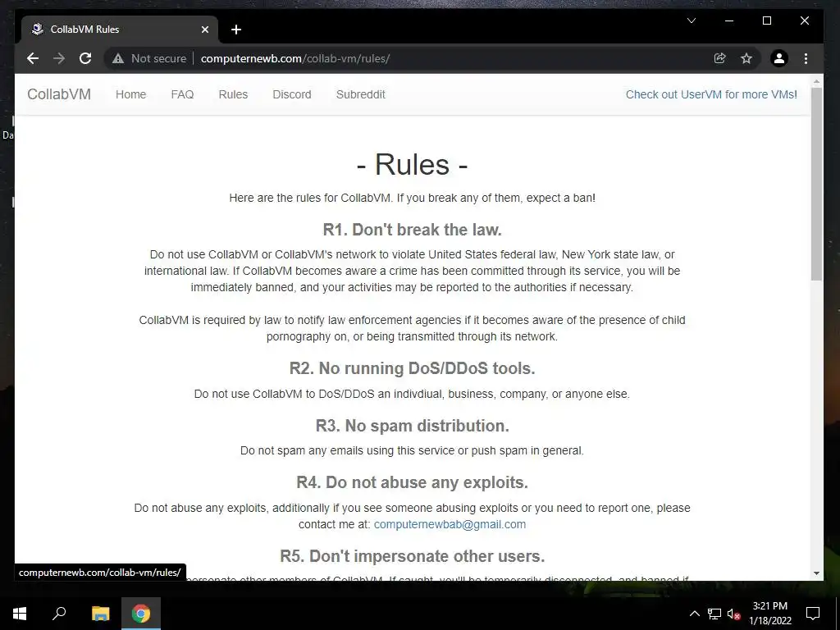
Task: Click the 'R5. Don't impersonate other users.' heading
Action: click(x=412, y=556)
